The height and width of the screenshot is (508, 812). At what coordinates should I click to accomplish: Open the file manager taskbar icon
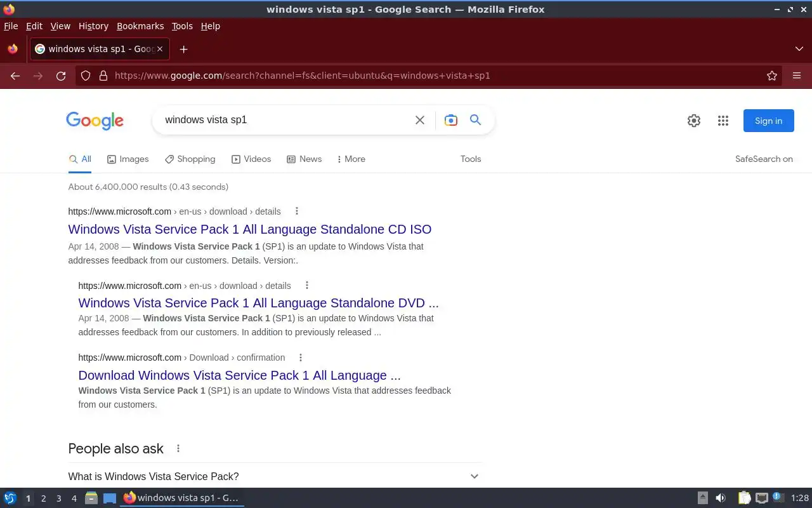[91, 498]
